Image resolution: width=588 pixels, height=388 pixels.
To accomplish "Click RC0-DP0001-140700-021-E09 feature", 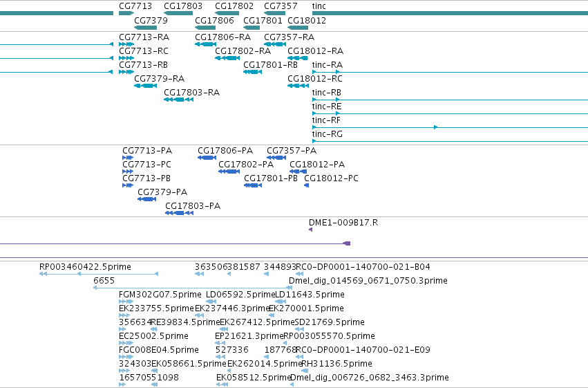I will click(x=299, y=358).
